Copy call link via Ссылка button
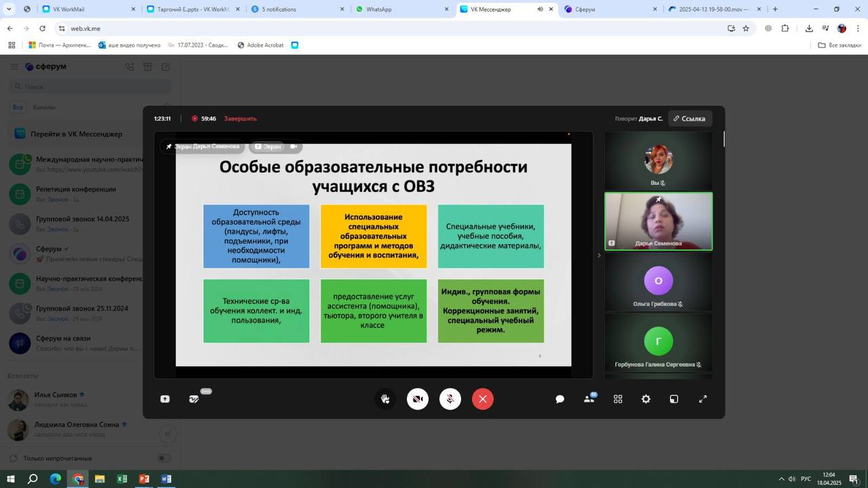This screenshot has height=488, width=868. (x=689, y=119)
